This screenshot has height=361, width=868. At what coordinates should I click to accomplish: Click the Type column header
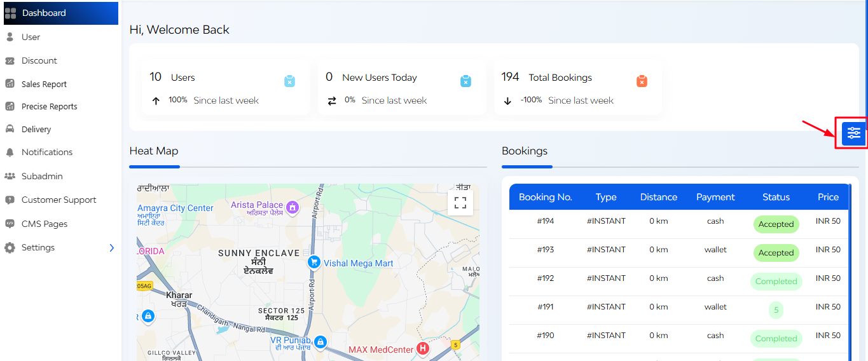point(606,197)
